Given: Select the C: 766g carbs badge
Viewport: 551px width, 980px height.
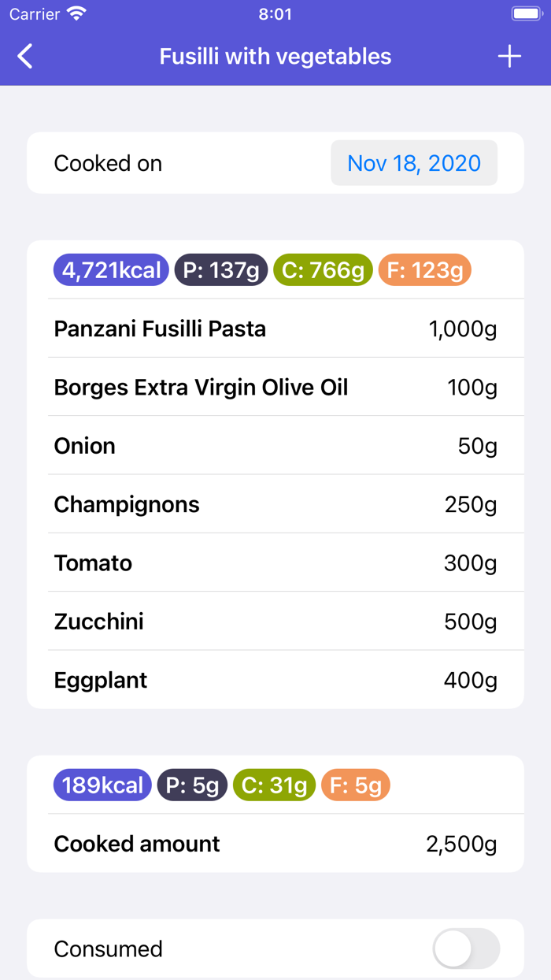Looking at the screenshot, I should 323,269.
